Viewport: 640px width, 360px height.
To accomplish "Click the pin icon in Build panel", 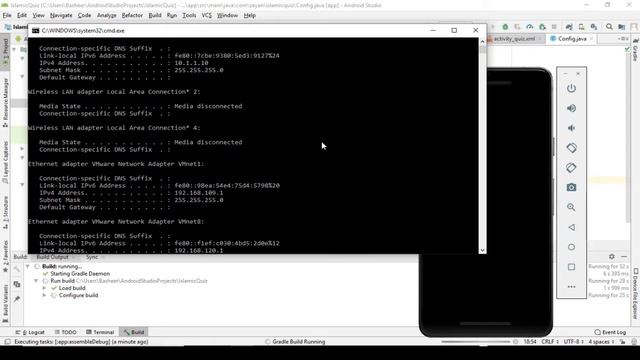I will pos(17,299).
